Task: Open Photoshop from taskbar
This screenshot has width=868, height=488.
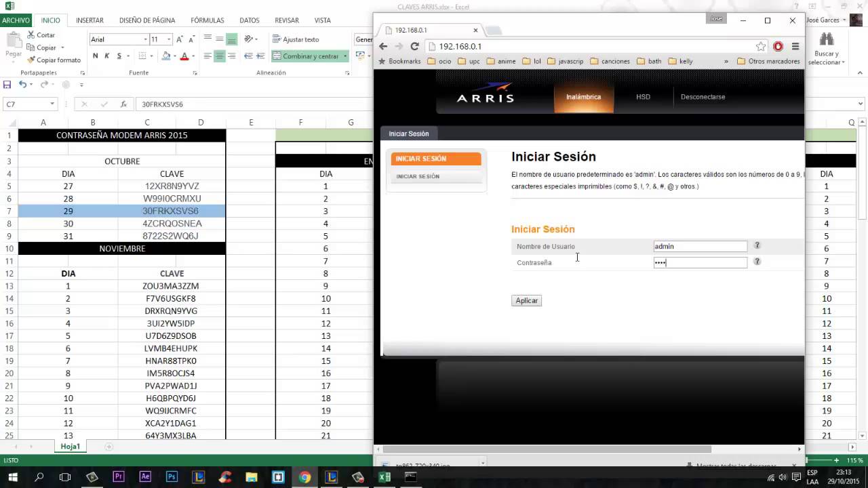Action: coord(172,477)
